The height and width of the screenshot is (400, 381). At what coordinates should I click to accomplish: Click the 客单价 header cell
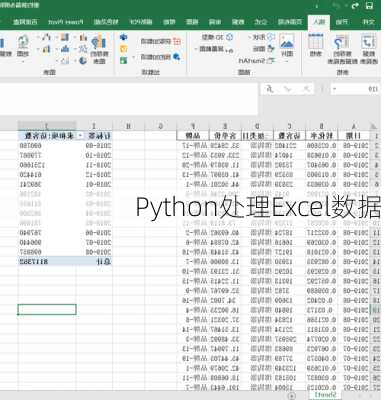(225, 136)
